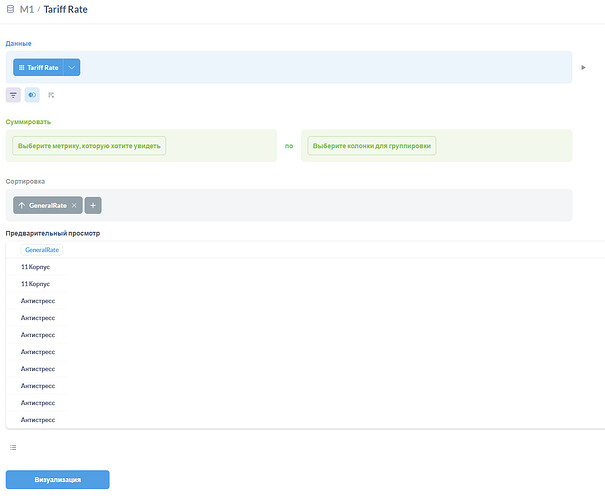Select first 11 Корпус preview row
This screenshot has height=500, width=605.
[x=35, y=267]
